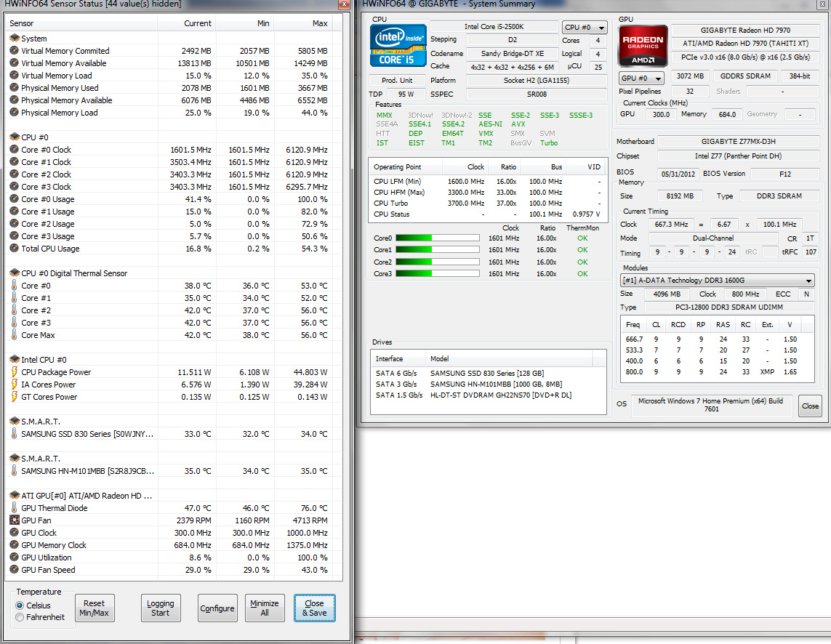This screenshot has width=831, height=644.
Task: Click the BIOS Version F12 field
Action: coord(785,174)
